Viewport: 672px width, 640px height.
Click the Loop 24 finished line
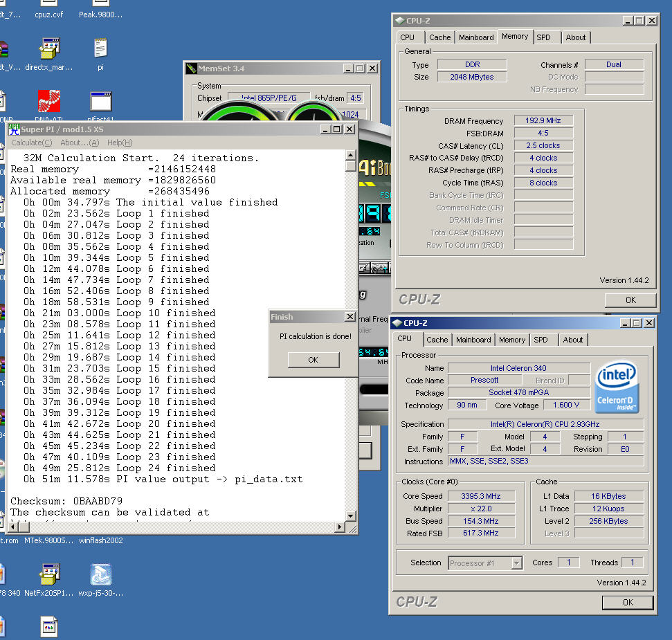[x=120, y=468]
